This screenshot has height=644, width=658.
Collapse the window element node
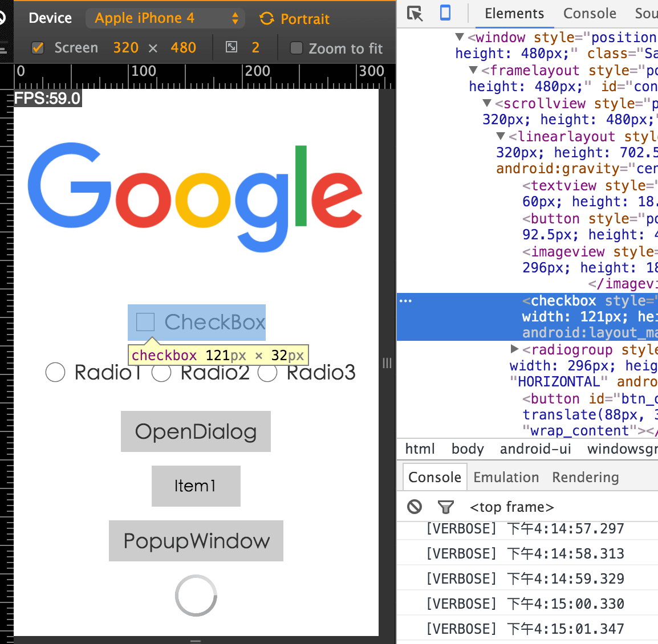click(460, 37)
